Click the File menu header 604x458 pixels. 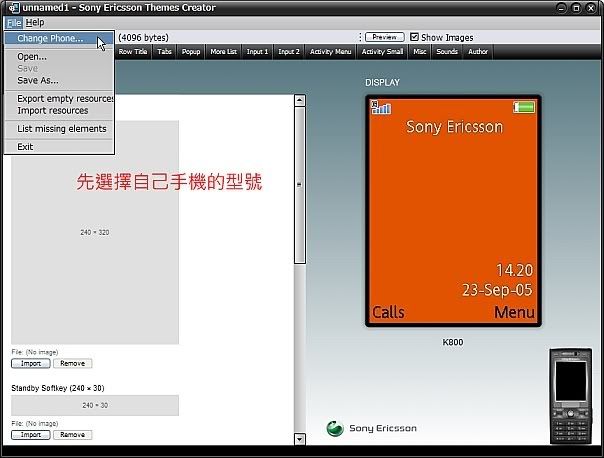[14, 23]
